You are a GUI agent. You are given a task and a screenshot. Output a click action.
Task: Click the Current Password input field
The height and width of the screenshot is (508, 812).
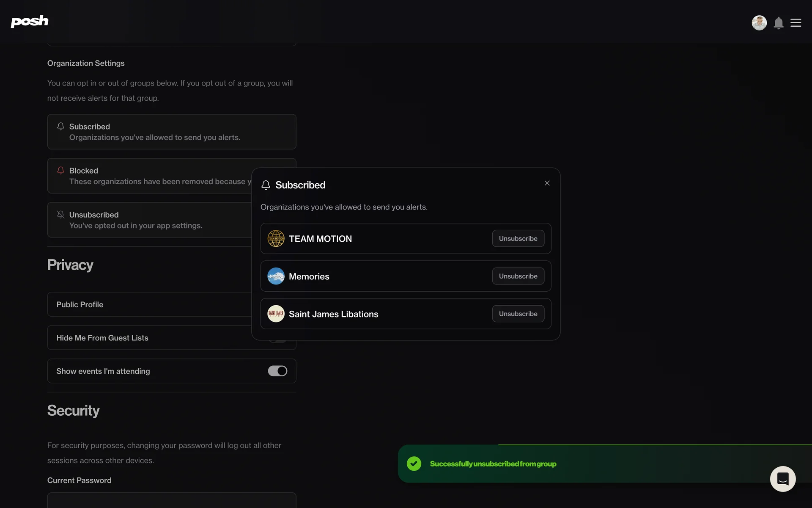171,500
